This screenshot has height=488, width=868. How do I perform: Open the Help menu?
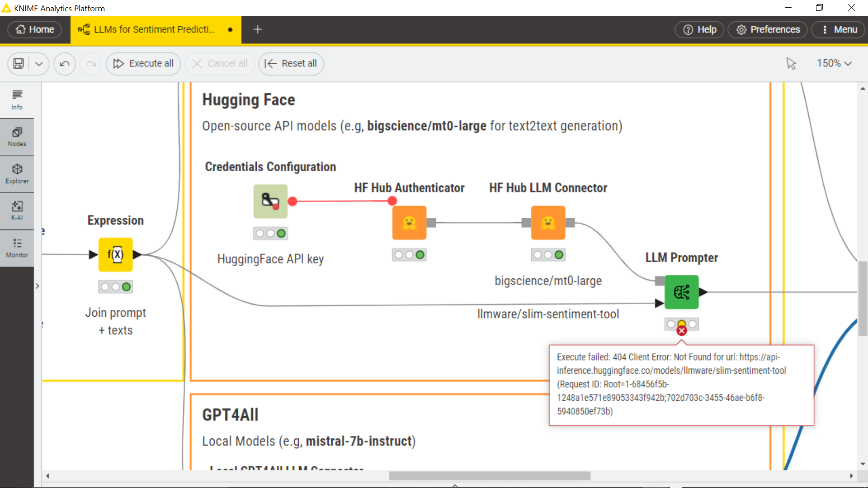699,29
